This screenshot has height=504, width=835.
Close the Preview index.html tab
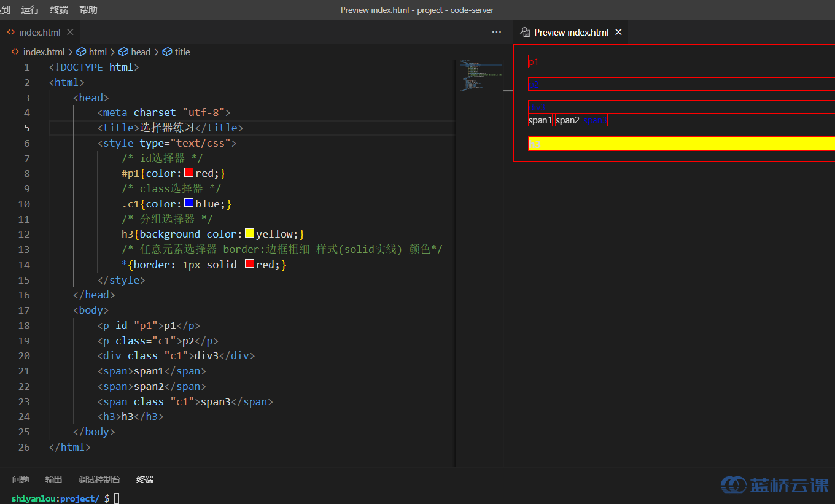(x=618, y=32)
